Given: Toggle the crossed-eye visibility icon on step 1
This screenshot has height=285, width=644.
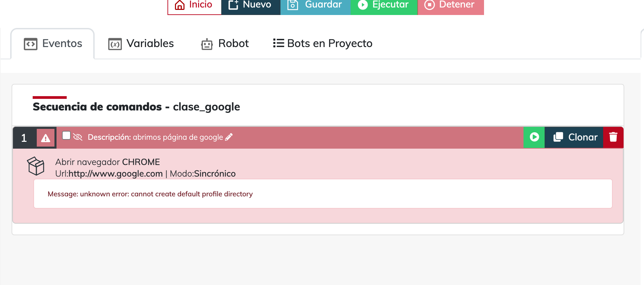Looking at the screenshot, I should coord(78,137).
